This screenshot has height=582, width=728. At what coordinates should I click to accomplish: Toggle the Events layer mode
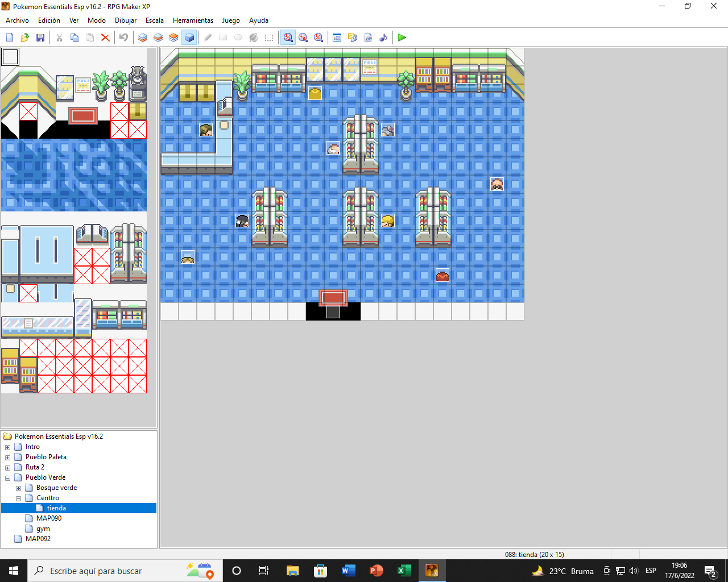click(x=189, y=38)
